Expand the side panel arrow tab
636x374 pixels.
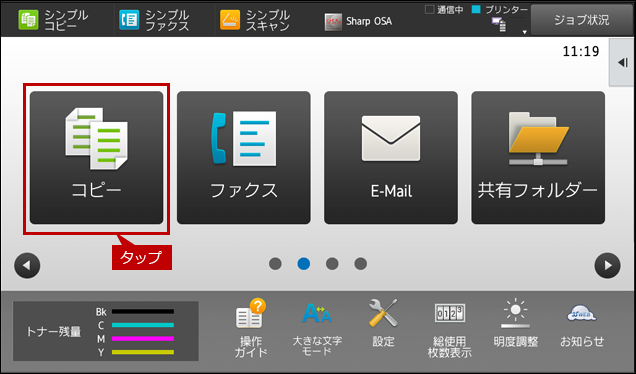click(x=622, y=62)
